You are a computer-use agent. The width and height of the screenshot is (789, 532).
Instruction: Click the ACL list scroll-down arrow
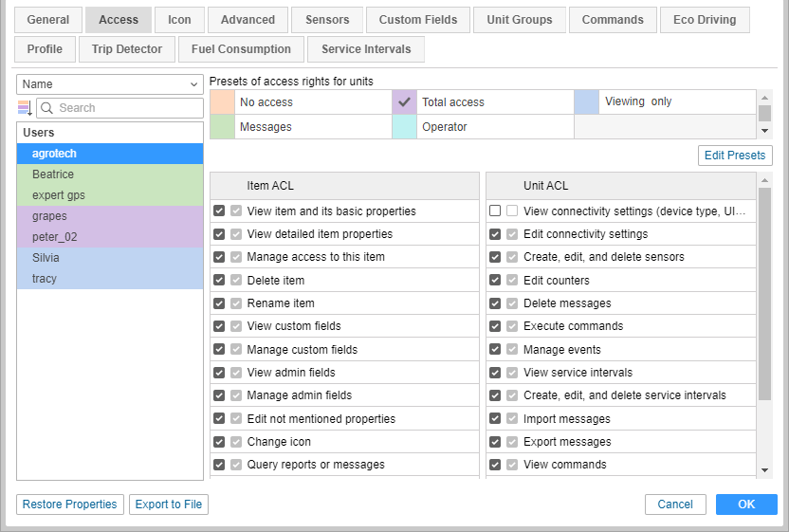point(764,469)
